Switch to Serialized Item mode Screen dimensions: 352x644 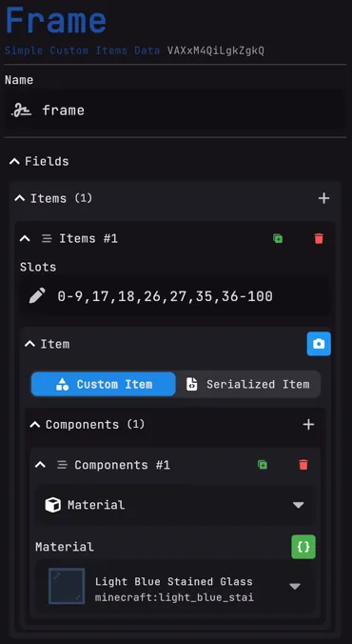tap(247, 384)
